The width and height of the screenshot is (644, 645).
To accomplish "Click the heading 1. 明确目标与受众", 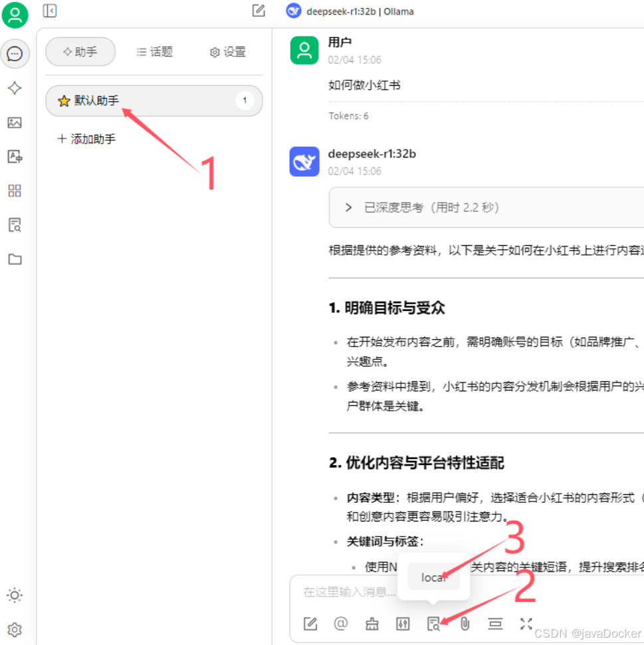I will pyautogui.click(x=387, y=308).
